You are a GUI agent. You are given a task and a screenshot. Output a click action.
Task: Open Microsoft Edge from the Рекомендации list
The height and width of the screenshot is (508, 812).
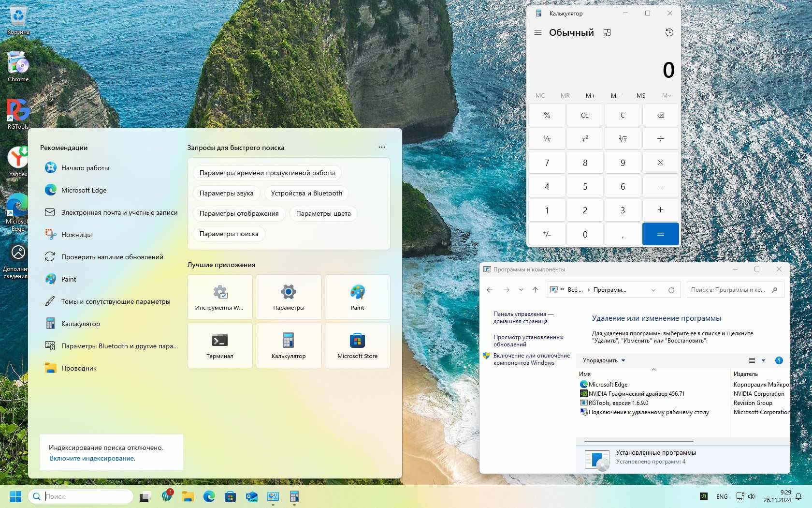tap(110, 190)
